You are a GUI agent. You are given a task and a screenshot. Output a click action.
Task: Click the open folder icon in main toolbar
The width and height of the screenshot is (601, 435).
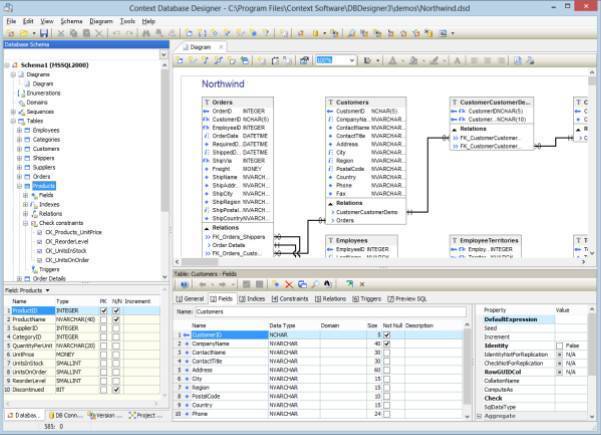(24, 33)
